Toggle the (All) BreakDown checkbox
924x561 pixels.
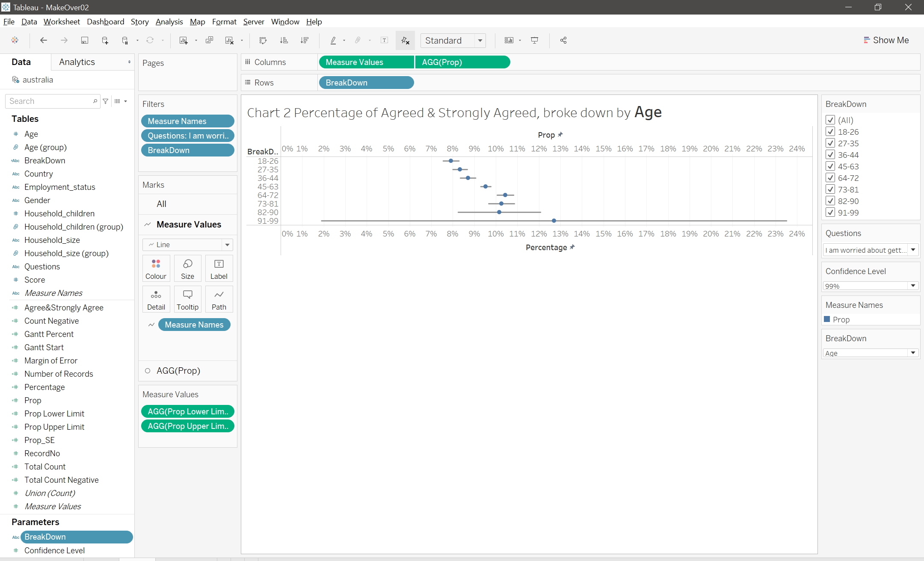tap(830, 120)
